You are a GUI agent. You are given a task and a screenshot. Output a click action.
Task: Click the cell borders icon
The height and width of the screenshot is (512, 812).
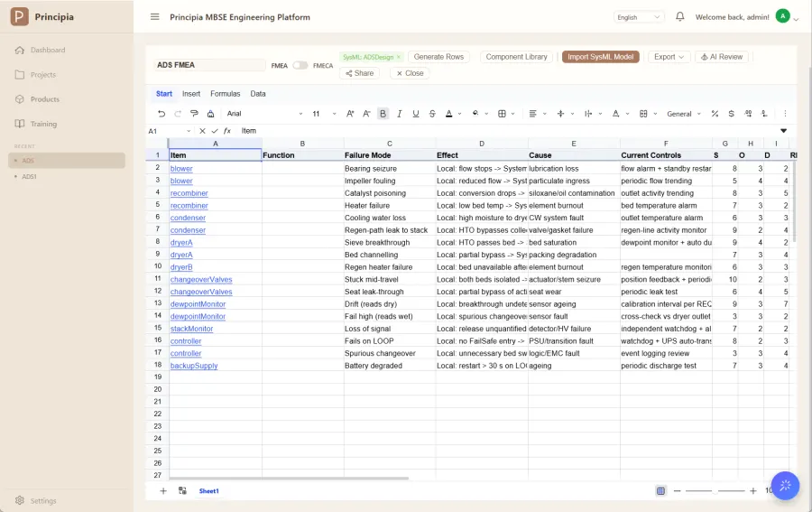pos(502,114)
